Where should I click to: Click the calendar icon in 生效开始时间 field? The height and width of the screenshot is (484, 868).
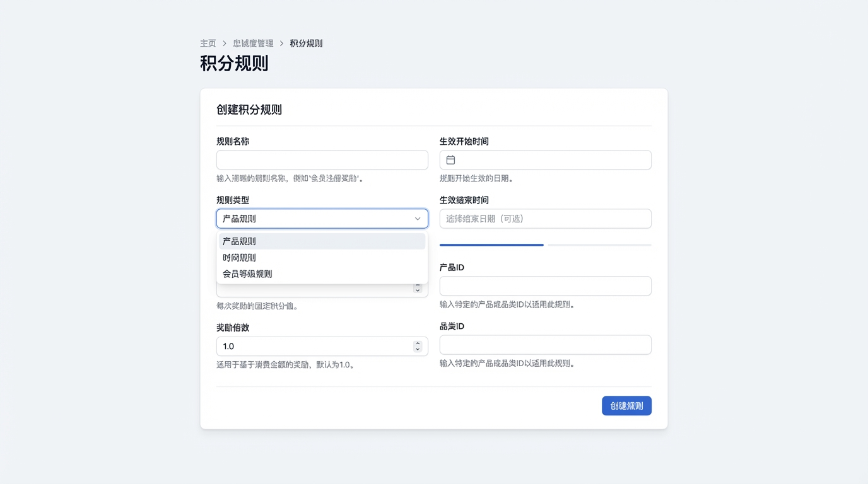(x=450, y=160)
